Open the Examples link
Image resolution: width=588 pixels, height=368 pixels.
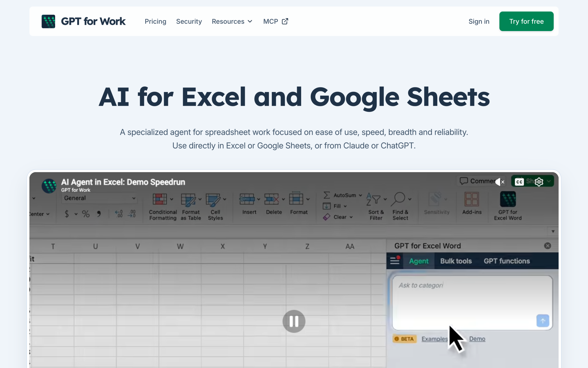(434, 339)
